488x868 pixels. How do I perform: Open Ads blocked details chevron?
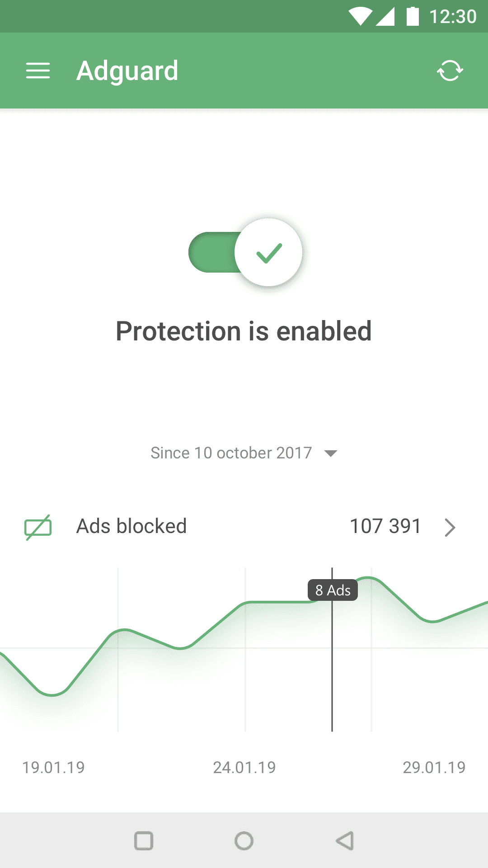[450, 527]
